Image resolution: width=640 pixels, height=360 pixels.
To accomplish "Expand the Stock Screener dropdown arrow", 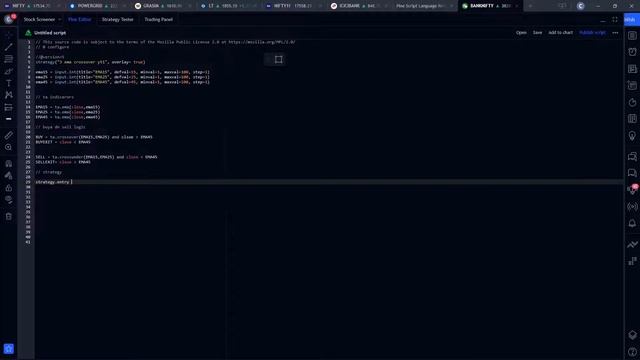I will click(x=60, y=20).
